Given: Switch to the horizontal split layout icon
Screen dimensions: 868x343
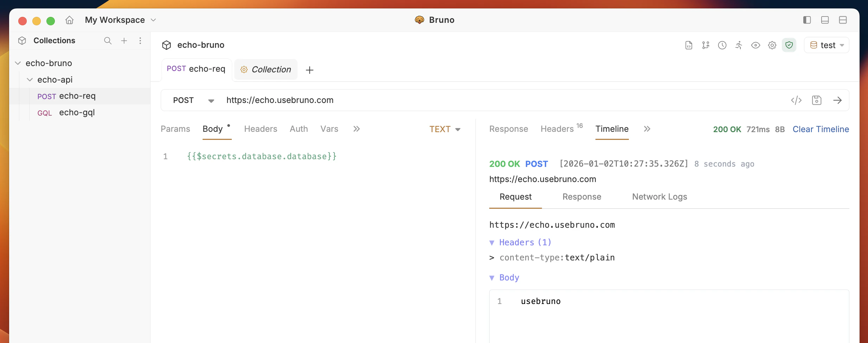Looking at the screenshot, I should tap(843, 20).
